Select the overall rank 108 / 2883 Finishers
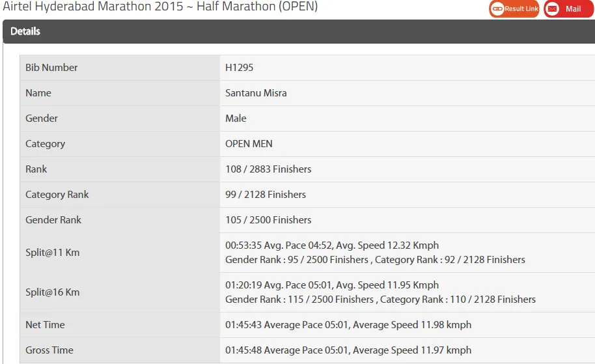The height and width of the screenshot is (364, 595). [x=268, y=169]
